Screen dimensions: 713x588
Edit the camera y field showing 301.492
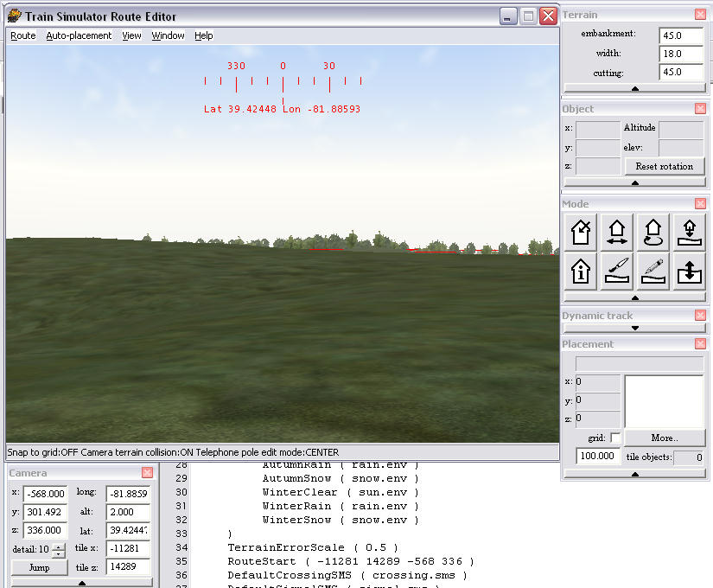click(45, 512)
